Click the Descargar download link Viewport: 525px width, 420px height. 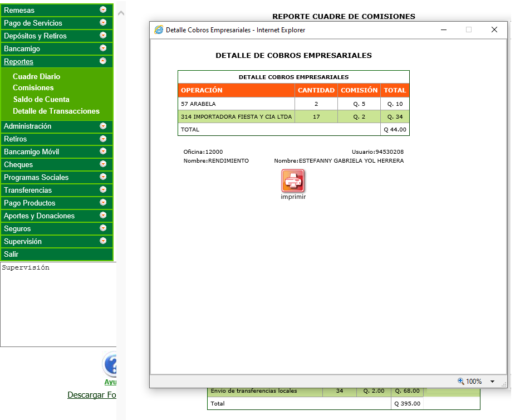(x=91, y=395)
